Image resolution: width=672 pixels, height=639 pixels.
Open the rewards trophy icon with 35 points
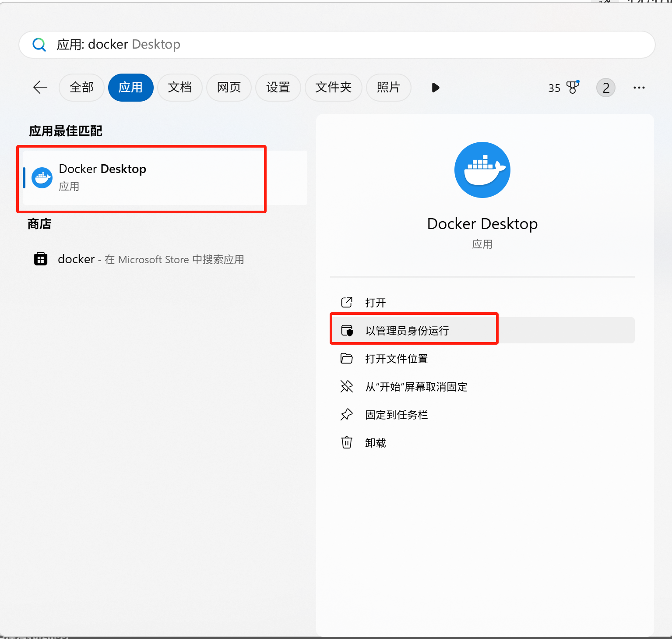tap(564, 88)
